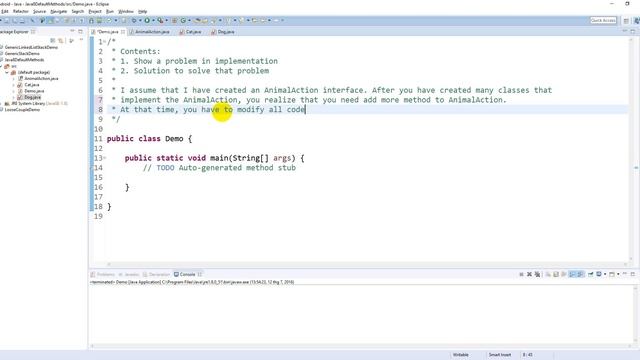640x360 pixels.
Task: Switch to the Problems tab
Action: (x=102, y=274)
